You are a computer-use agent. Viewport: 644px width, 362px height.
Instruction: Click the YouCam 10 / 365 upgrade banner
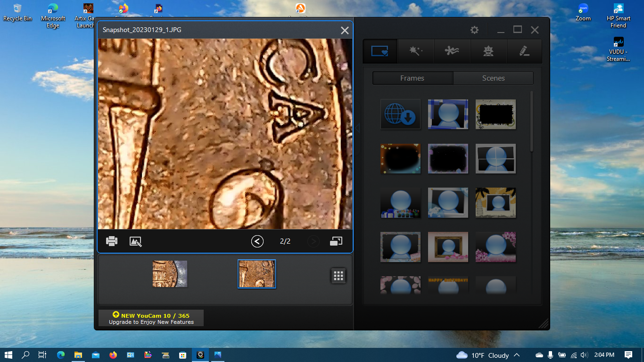click(151, 318)
